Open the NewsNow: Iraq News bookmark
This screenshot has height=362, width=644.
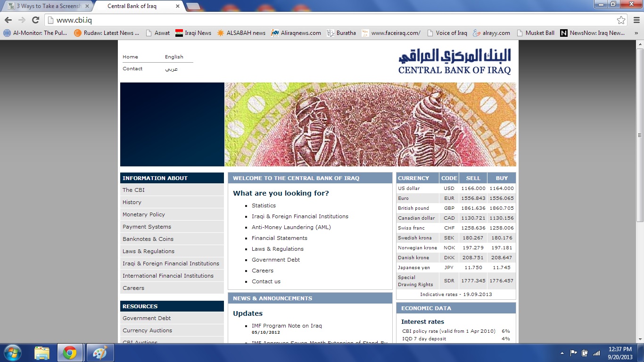click(593, 33)
